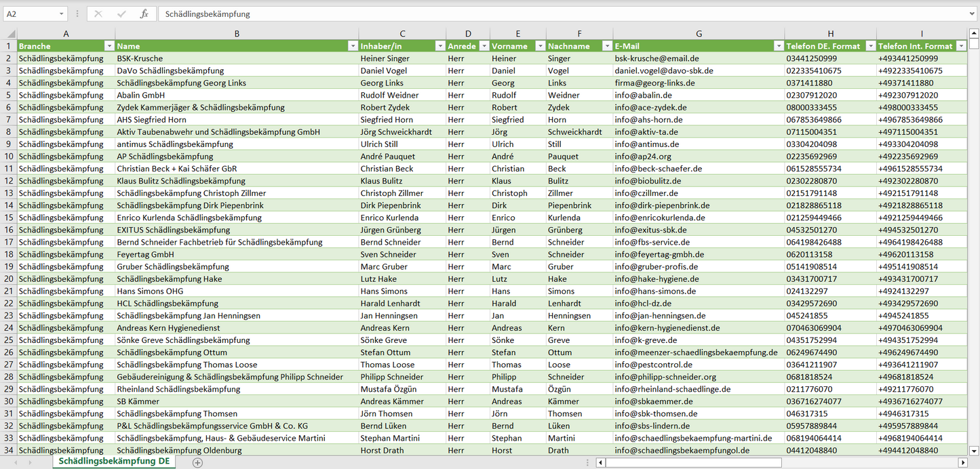Image resolution: width=980 pixels, height=469 pixels.
Task: Select the Schädlingsbekämpfung DE sheet tab
Action: point(114,462)
